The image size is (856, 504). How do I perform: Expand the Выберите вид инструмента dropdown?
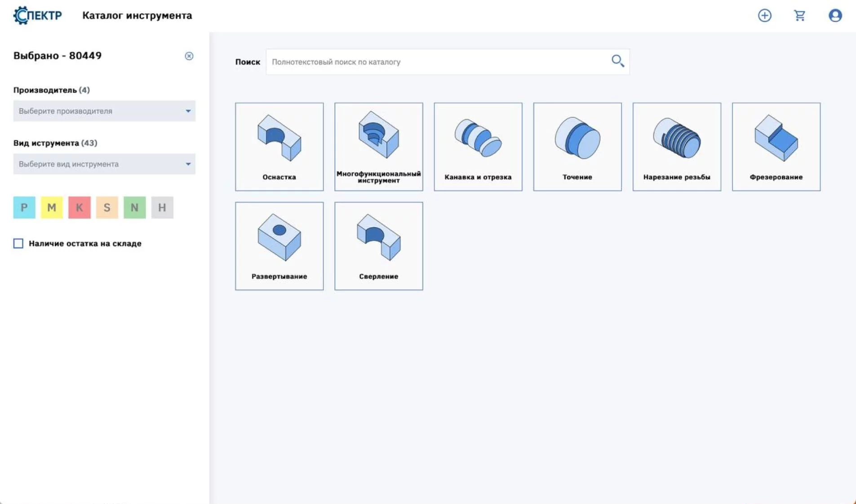click(104, 164)
